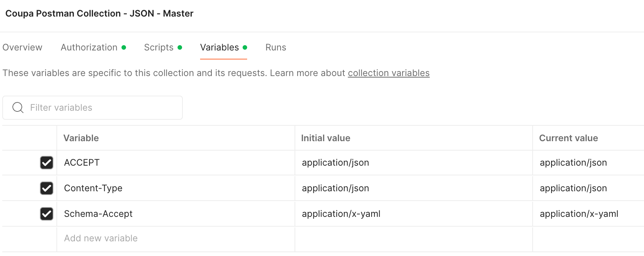Select the Schema-Accept variable name
This screenshot has height=256, width=644.
tap(98, 214)
